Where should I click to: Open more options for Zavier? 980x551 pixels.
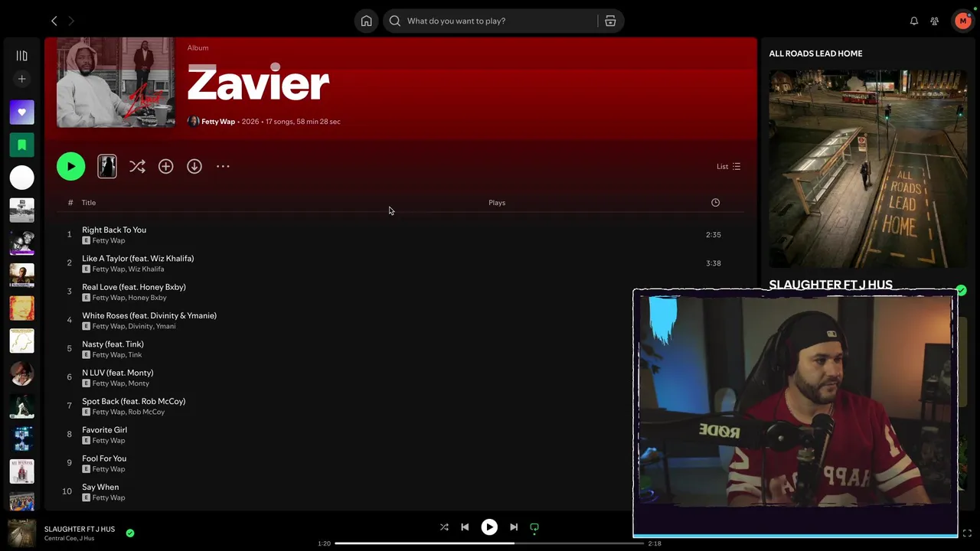(x=223, y=166)
